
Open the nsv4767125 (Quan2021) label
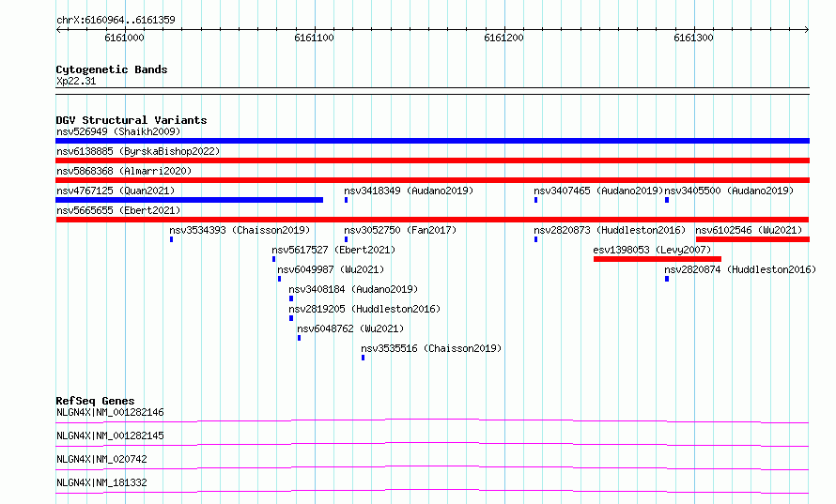point(116,191)
